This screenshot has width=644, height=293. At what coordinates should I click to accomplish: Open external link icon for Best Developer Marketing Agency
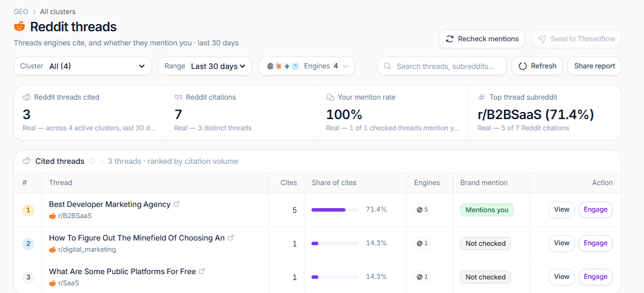pyautogui.click(x=177, y=204)
